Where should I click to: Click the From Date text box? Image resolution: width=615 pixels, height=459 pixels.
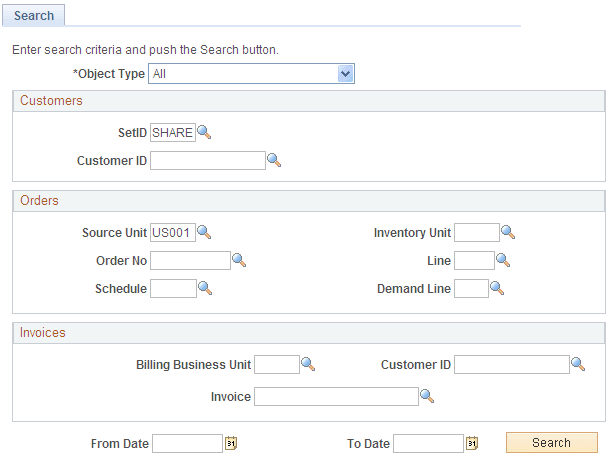pyautogui.click(x=186, y=443)
